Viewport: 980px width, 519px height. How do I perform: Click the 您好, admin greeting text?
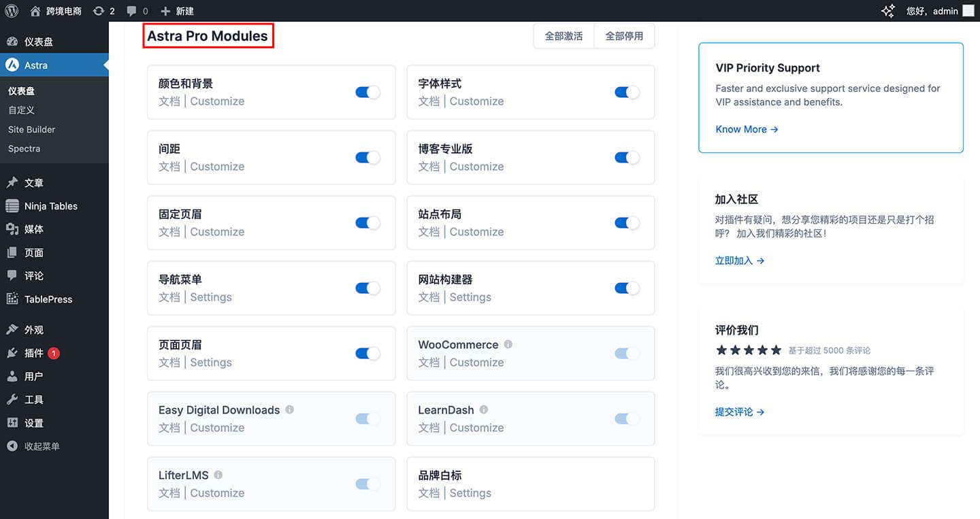(932, 11)
